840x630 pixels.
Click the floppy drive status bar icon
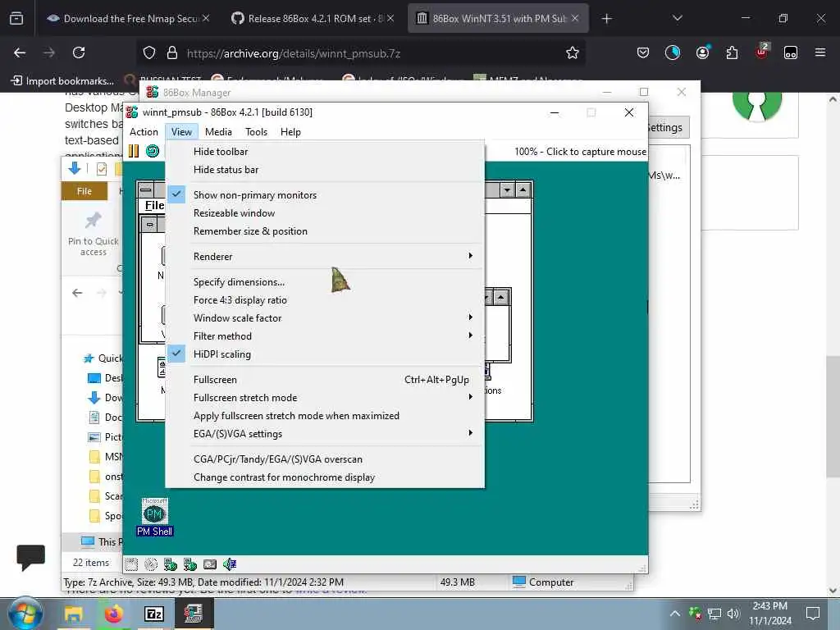click(131, 564)
